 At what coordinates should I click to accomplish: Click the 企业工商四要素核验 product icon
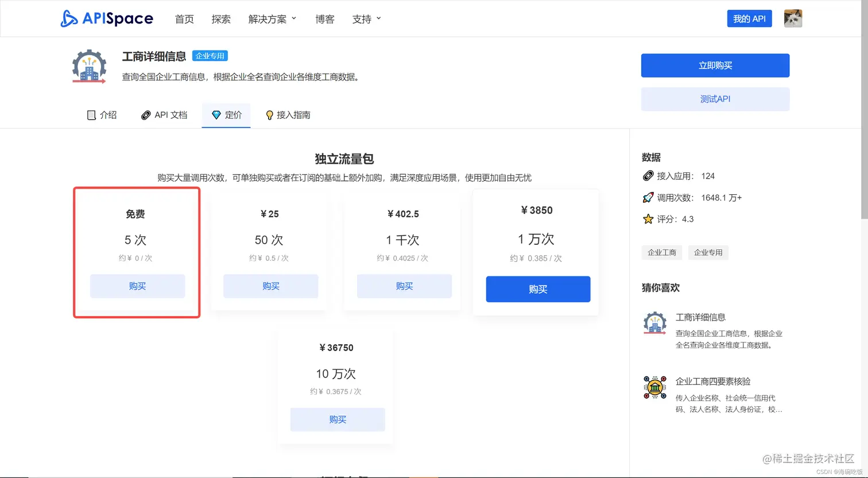654,387
